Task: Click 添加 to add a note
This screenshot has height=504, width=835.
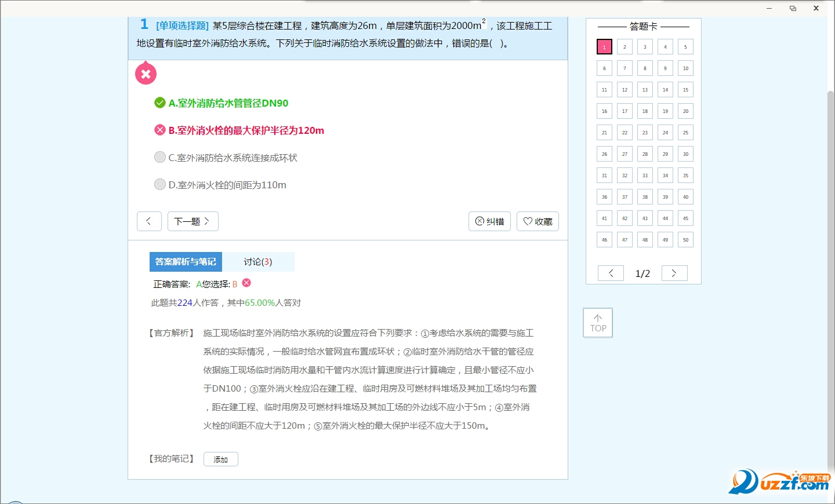Action: click(221, 459)
